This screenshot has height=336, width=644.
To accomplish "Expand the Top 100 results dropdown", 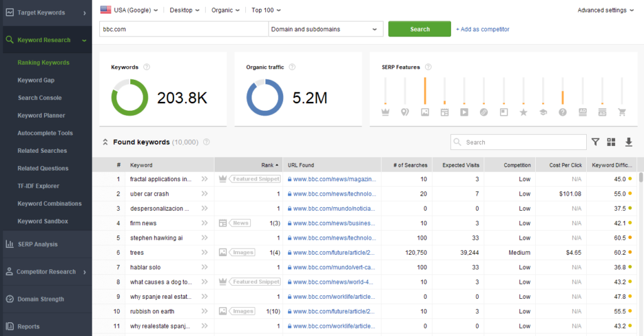I will click(265, 10).
